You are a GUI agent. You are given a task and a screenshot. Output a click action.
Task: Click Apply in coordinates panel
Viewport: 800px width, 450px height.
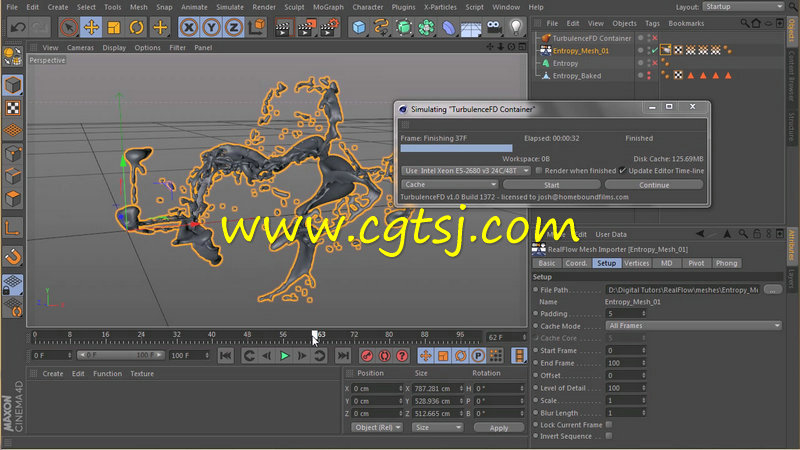point(499,428)
